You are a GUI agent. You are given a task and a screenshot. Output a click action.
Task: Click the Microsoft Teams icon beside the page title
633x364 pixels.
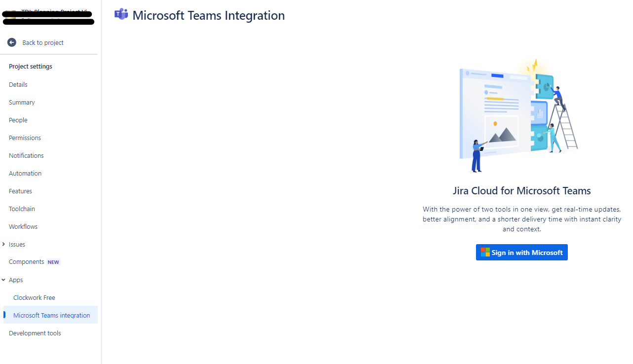[121, 14]
